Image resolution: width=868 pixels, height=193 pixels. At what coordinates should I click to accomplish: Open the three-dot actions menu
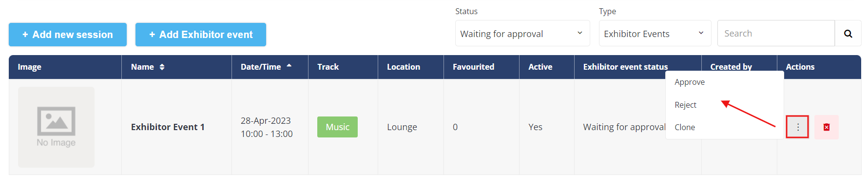pyautogui.click(x=797, y=127)
